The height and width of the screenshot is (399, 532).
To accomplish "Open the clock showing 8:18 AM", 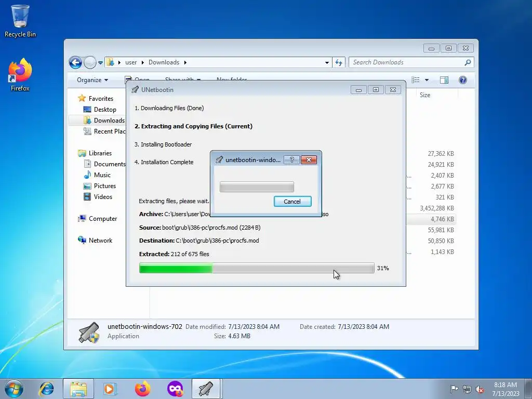I will click(506, 389).
